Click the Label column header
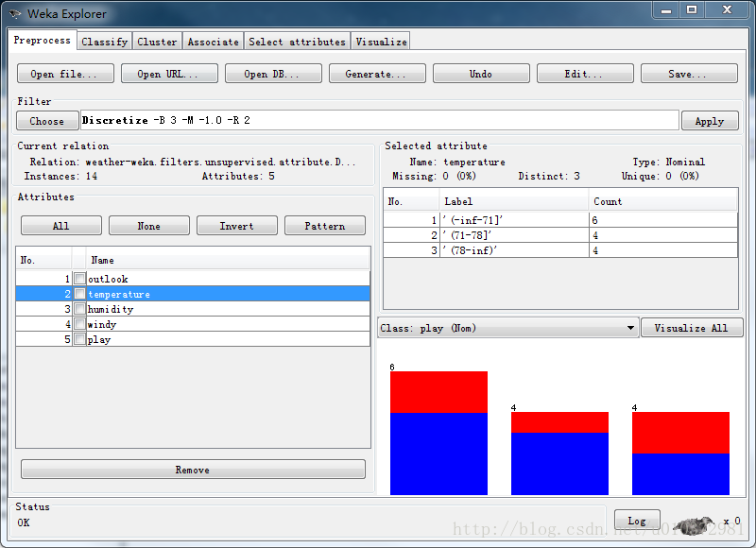 coord(514,201)
